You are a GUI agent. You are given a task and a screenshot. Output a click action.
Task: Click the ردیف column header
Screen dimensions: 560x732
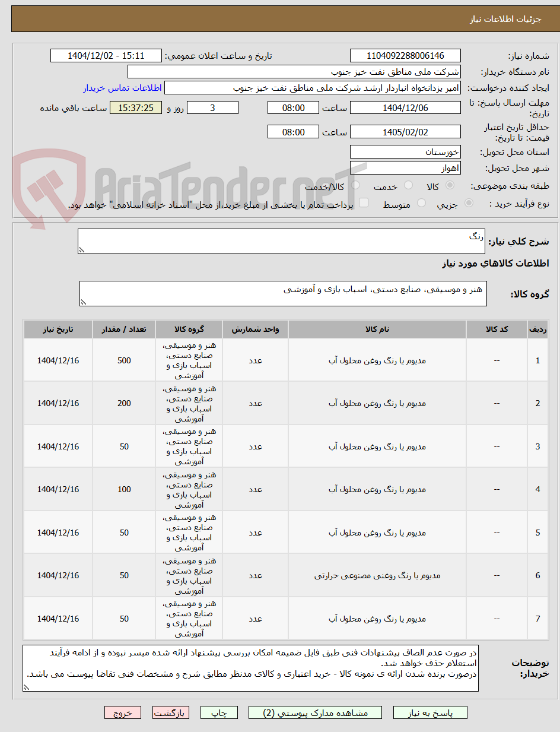[538, 329]
